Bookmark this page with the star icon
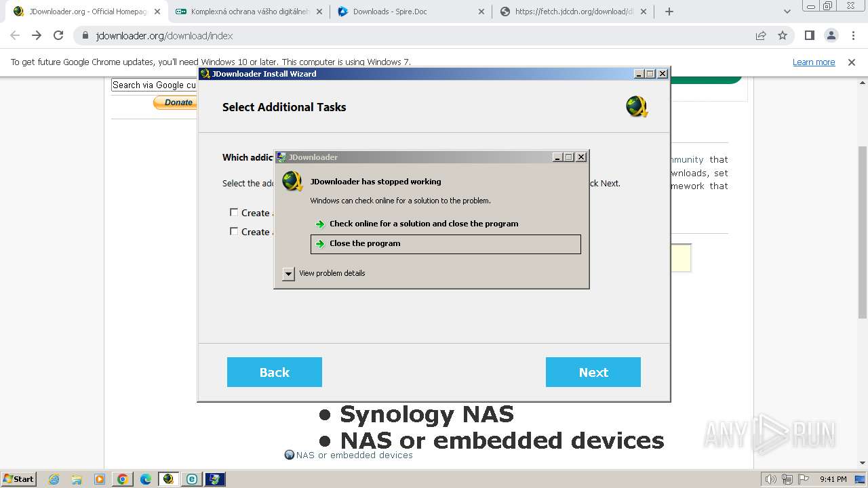The height and width of the screenshot is (488, 868). pyautogui.click(x=783, y=36)
